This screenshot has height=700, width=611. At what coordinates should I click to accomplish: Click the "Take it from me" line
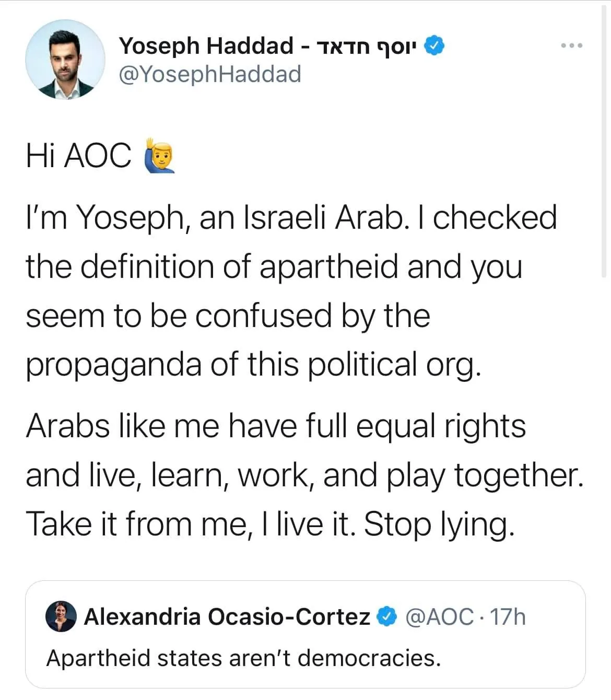coord(270,523)
